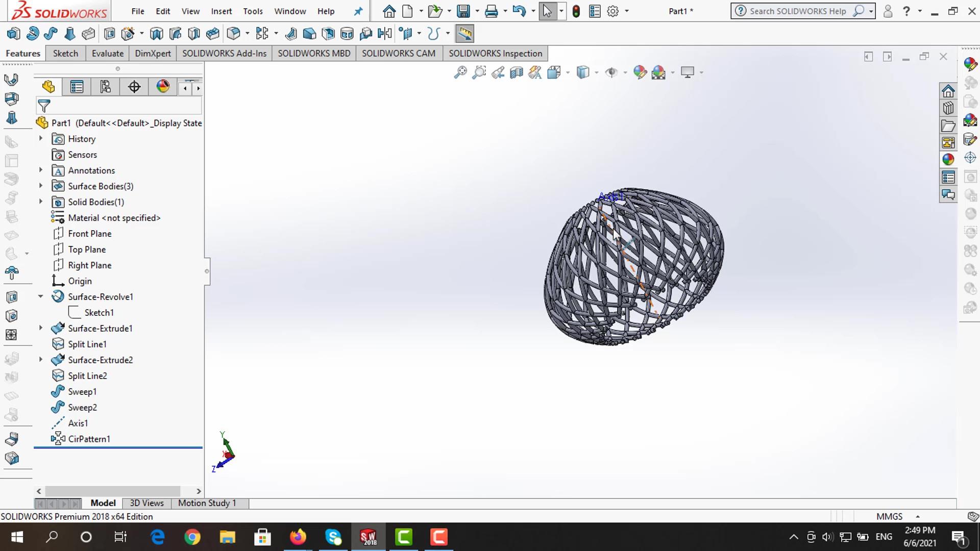Viewport: 980px width, 551px height.
Task: Select the Zoom to Fit icon
Action: click(x=460, y=72)
